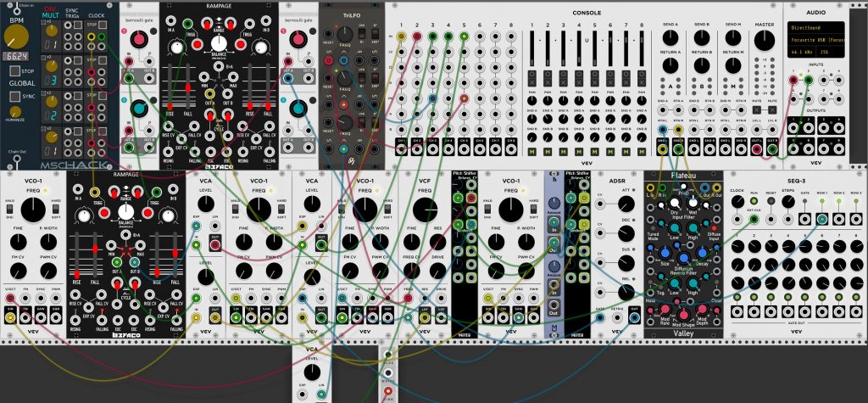868x403 pixels.
Task: Click VCF RES knob
Action: (438, 242)
